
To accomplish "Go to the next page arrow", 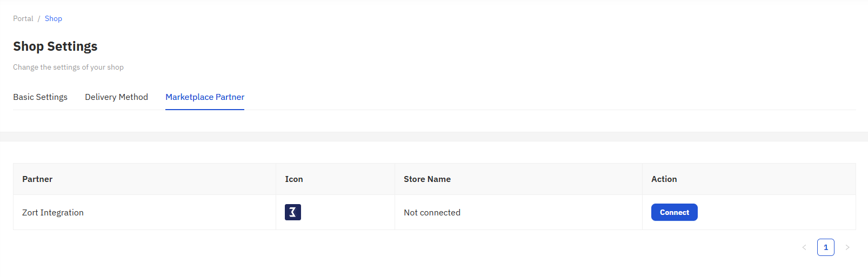I will [x=847, y=247].
